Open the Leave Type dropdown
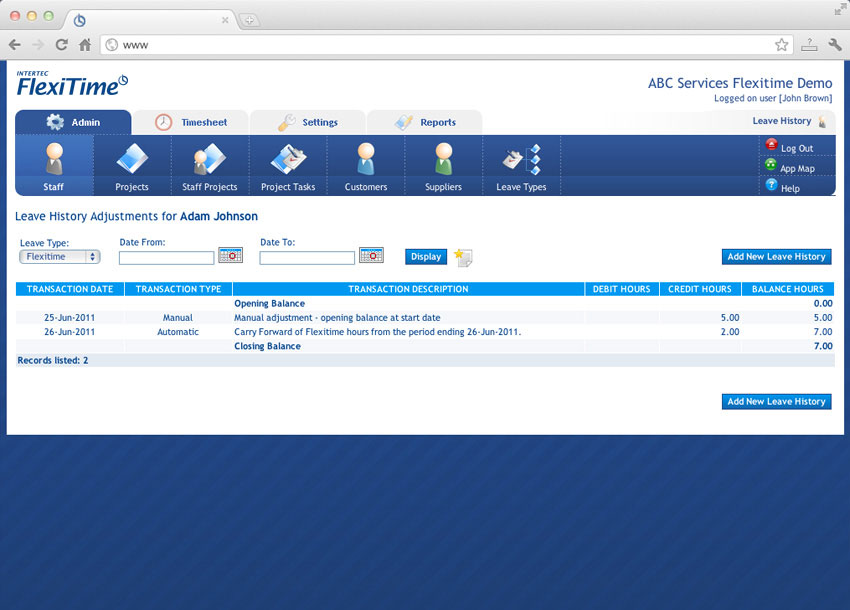 [x=59, y=256]
